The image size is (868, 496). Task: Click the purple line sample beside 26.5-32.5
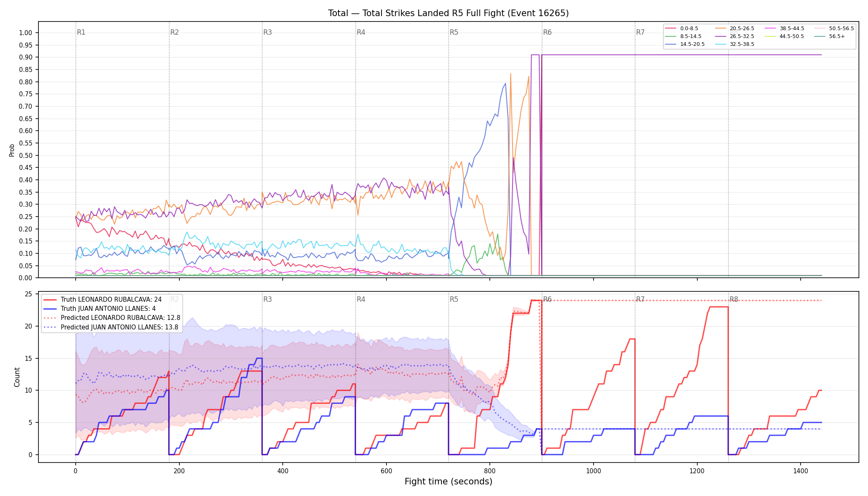click(x=721, y=36)
